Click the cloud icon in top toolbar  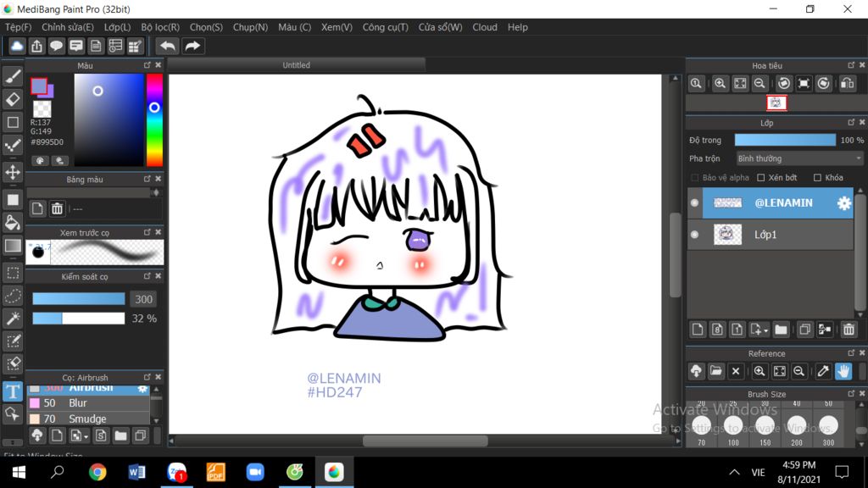click(17, 46)
